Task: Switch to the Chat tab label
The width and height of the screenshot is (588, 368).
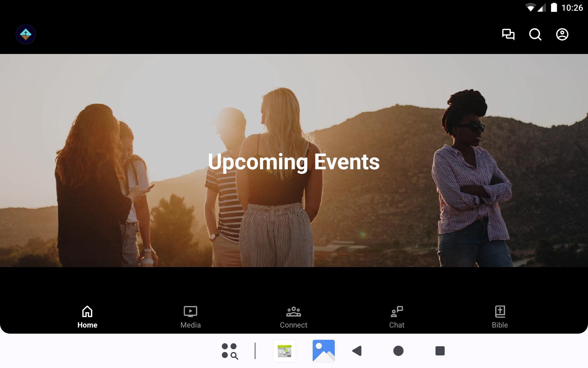Action: click(397, 325)
